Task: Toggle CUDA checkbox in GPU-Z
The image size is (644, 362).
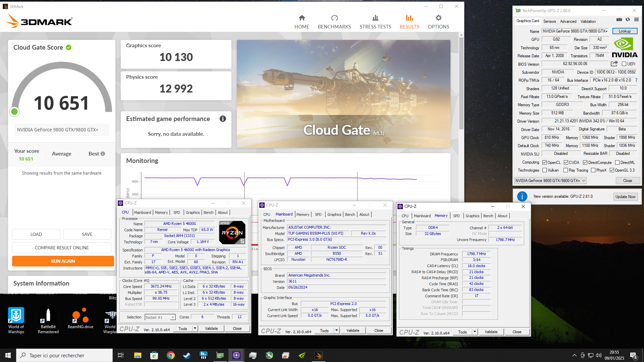Action: 566,163
